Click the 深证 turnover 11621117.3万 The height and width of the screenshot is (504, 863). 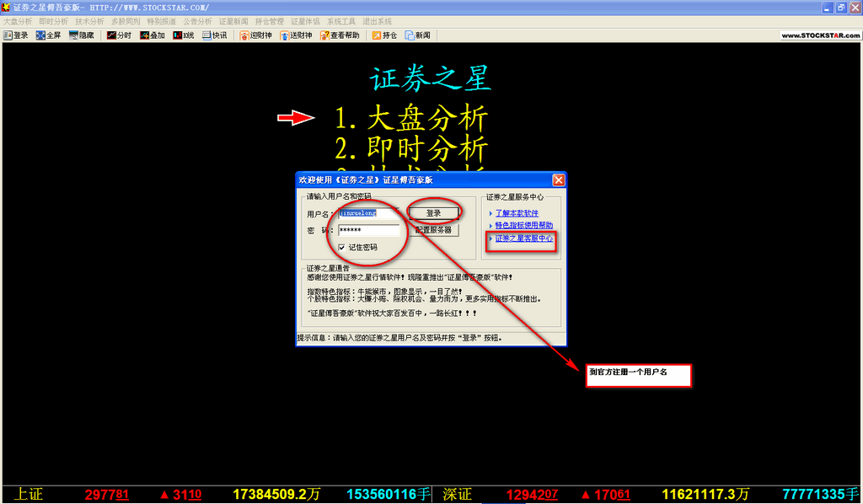[705, 494]
